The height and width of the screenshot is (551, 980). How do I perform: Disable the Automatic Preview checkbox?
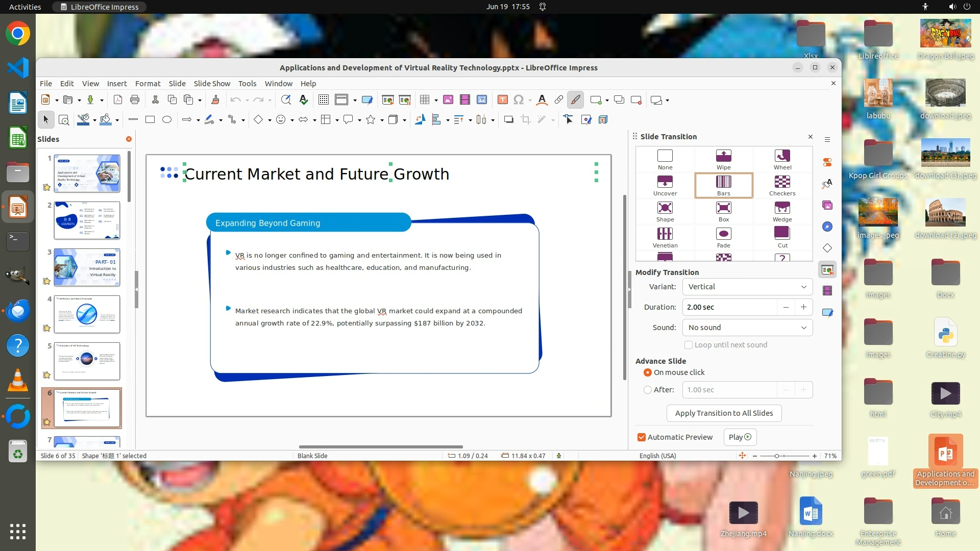[x=642, y=437]
